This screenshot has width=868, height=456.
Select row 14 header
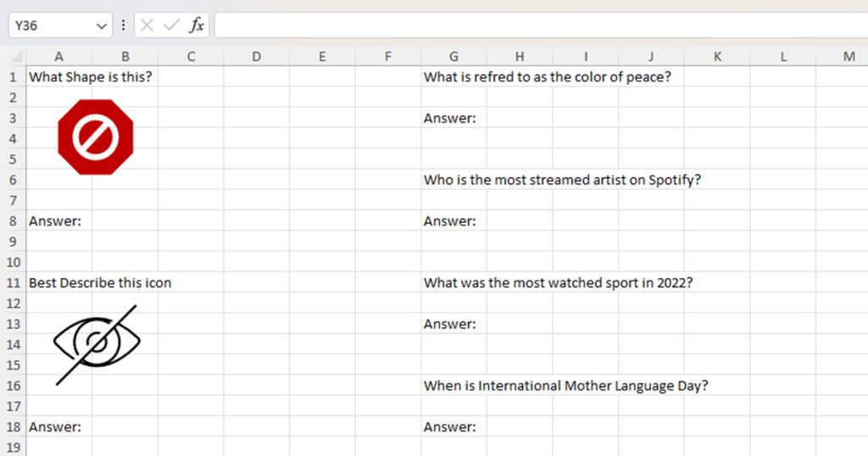click(x=13, y=344)
